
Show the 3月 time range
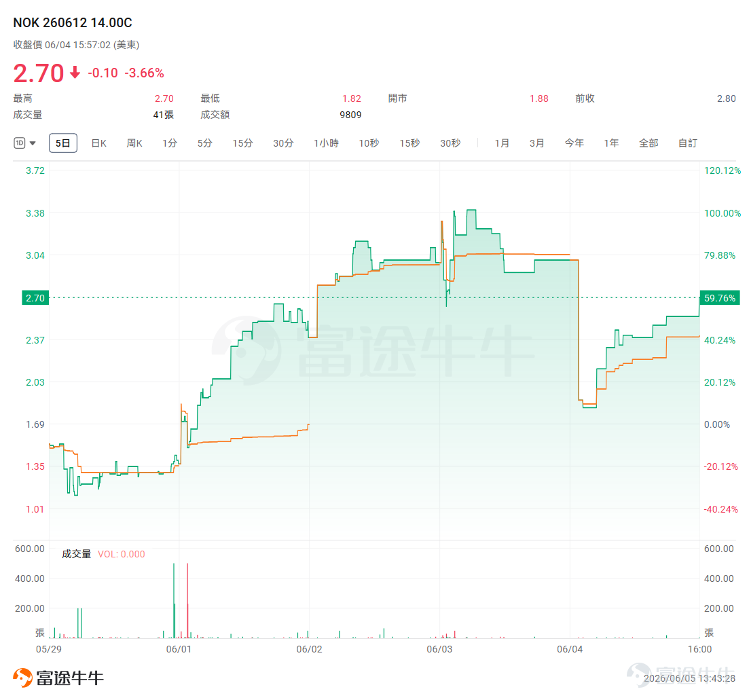coord(537,143)
